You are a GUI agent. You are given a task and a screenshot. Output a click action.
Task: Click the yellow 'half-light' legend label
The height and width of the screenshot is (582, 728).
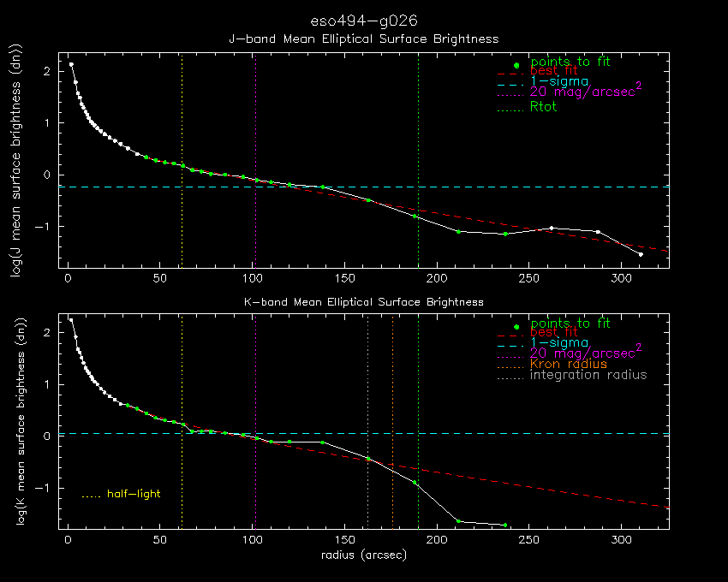[134, 494]
